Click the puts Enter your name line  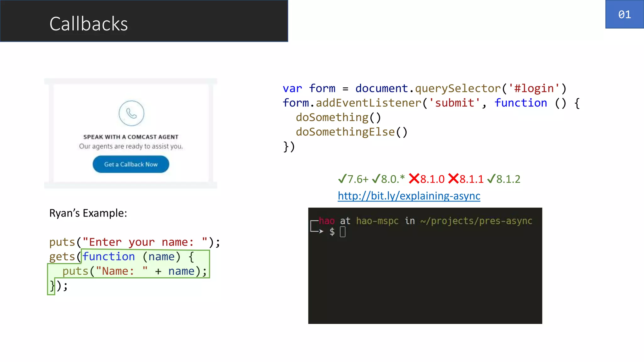tap(134, 242)
